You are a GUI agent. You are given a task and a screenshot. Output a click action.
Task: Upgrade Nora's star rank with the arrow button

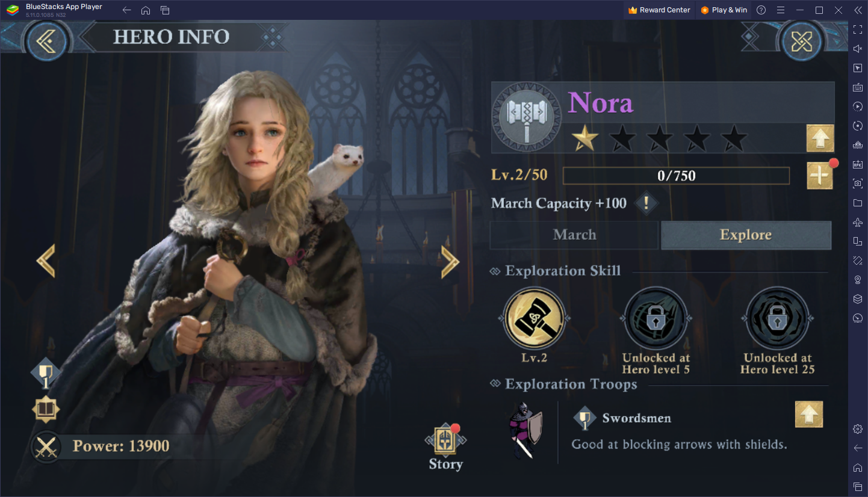tap(820, 138)
